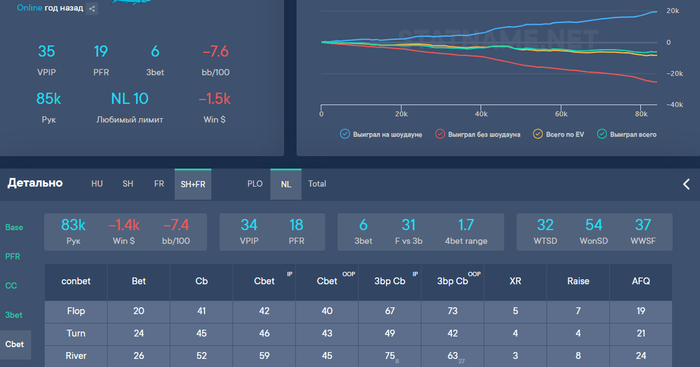Open the CC stats section
Screen dimensions: 700x367
[11, 286]
